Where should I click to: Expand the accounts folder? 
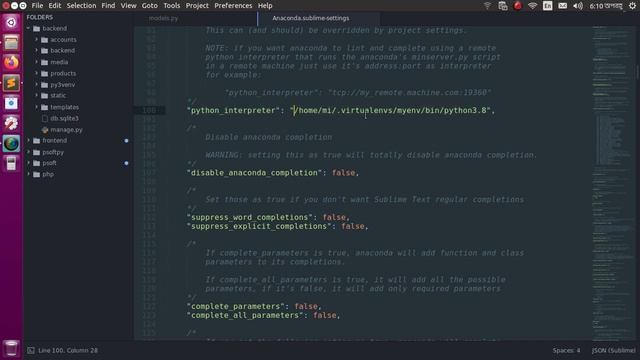[37, 40]
